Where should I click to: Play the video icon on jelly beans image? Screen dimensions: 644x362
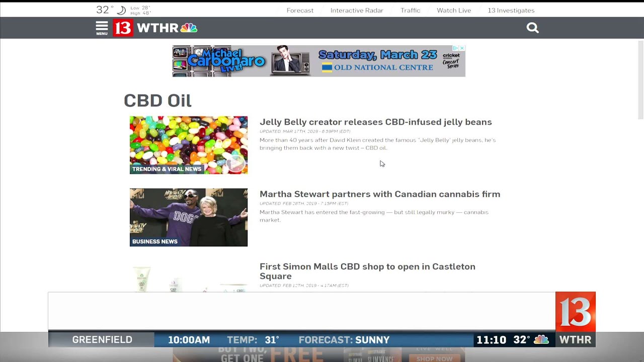click(235, 162)
